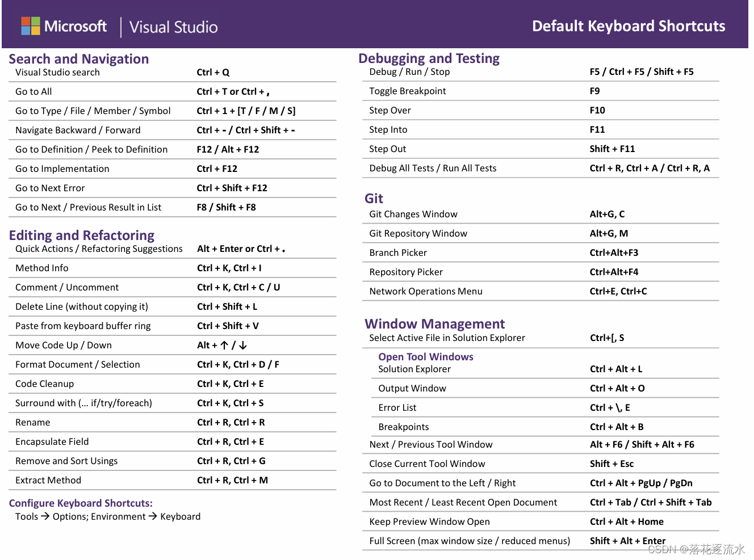Click Ctrl + R, Ctrl + G shortcut
Image resolution: width=754 pixels, height=560 pixels.
pos(231,461)
